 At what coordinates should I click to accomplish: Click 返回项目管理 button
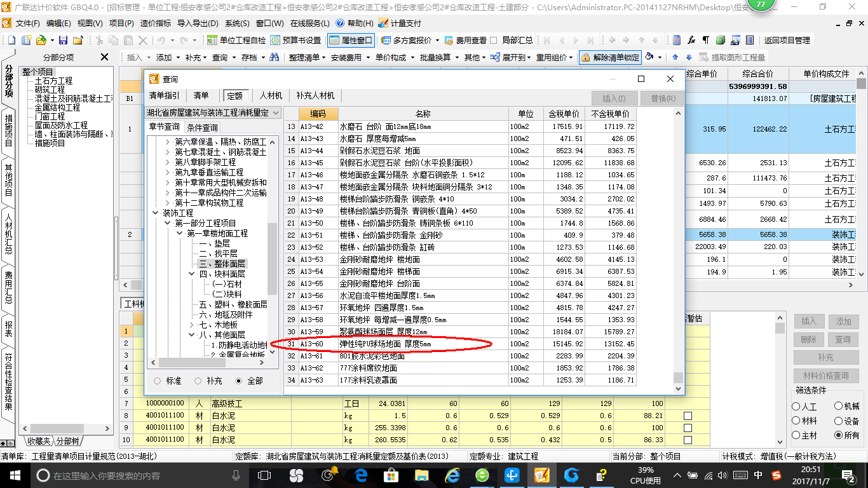coord(787,40)
